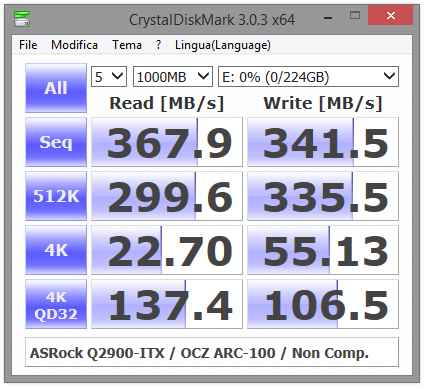
Task: Select the 4K QD32 write result 106.5
Action: (323, 304)
